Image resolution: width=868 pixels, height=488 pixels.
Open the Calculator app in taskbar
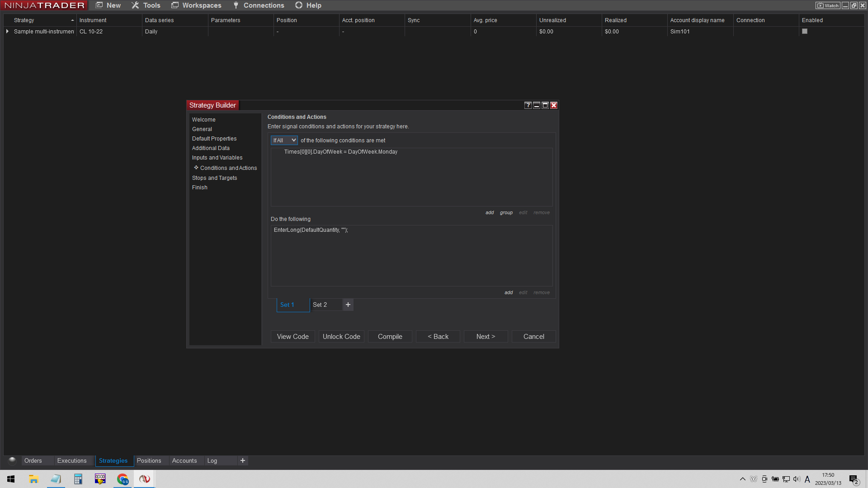click(78, 479)
